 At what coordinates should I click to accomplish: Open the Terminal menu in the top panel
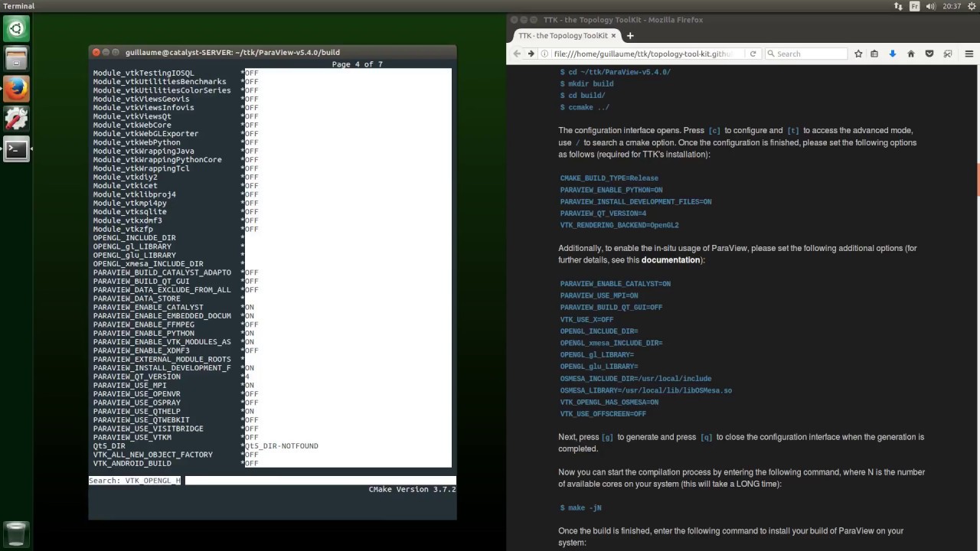18,6
